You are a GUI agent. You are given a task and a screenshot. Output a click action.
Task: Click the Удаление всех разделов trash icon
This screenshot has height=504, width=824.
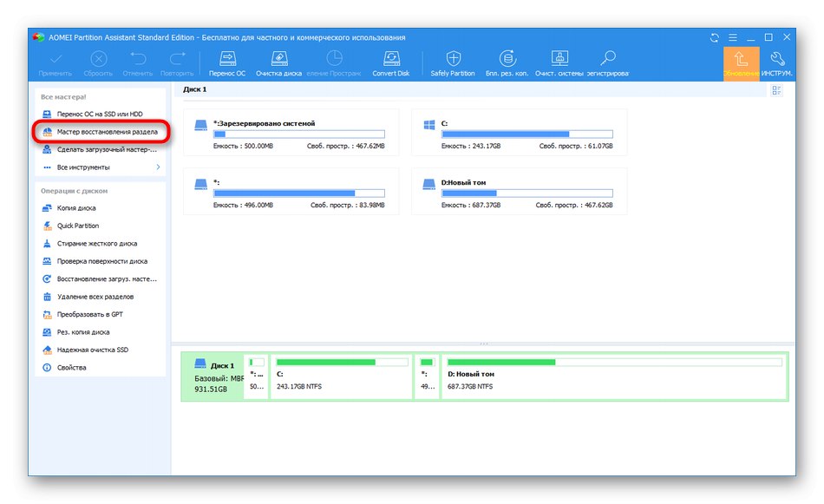click(47, 297)
